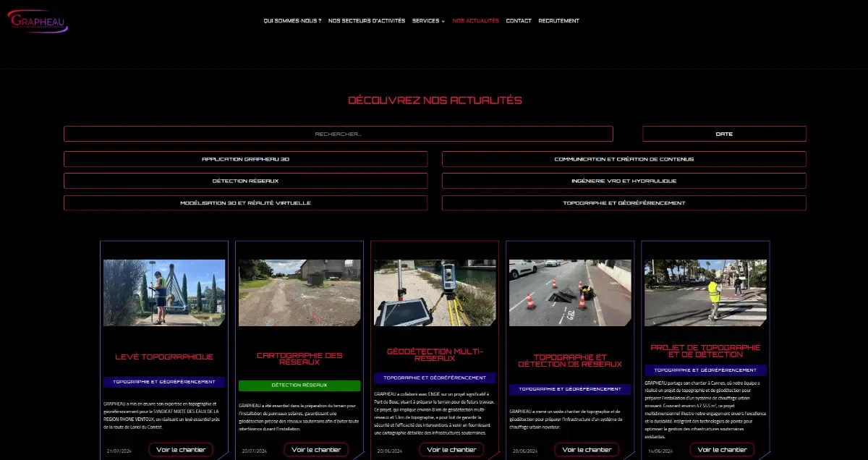Filter articles by "Application Grapheau 3D"
868x460 pixels.
coord(245,158)
